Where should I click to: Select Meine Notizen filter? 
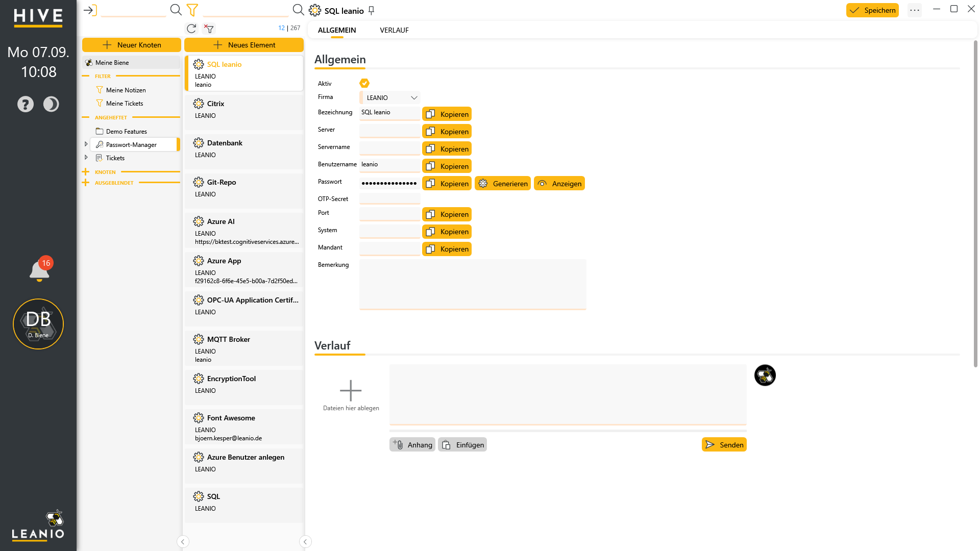pos(126,90)
